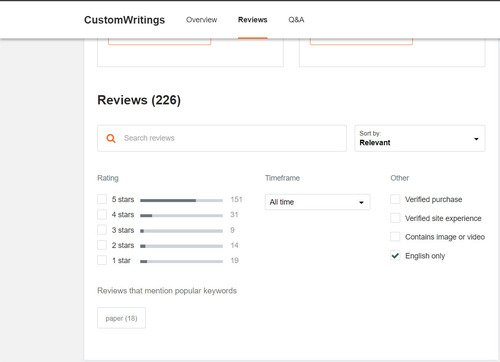Click the Timeframe filter label
Screen dimensions: 500x362
click(282, 178)
